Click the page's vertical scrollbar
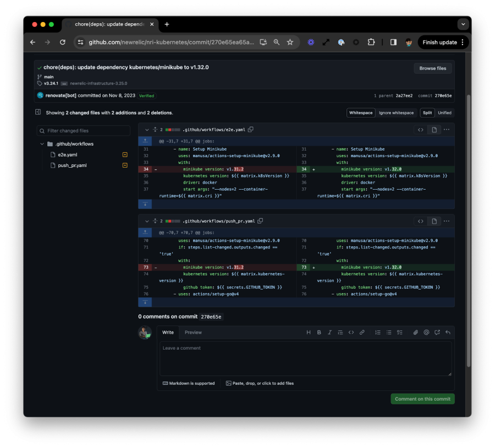 (468, 220)
